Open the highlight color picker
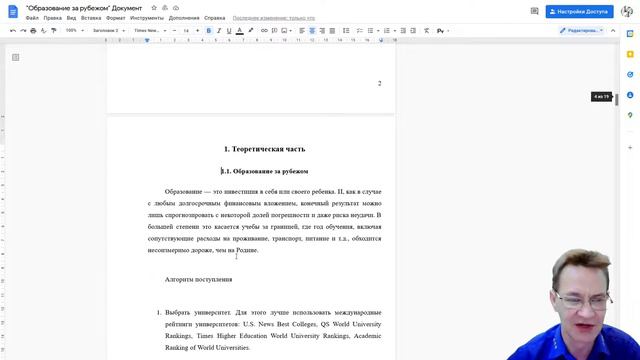Screen dimensions: 640x360 pyautogui.click(x=251, y=31)
